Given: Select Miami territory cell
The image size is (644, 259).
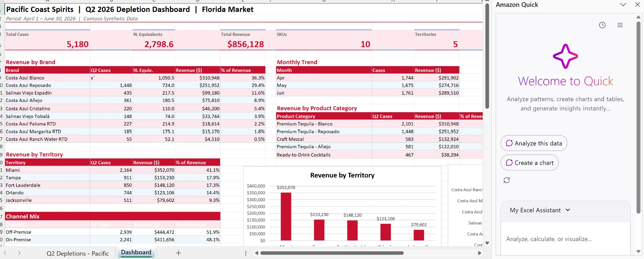Looking at the screenshot, I should tap(48, 170).
